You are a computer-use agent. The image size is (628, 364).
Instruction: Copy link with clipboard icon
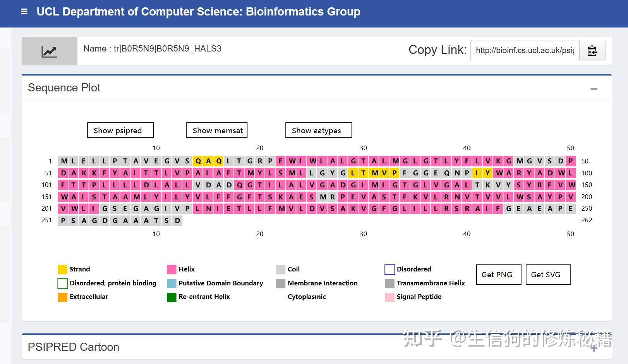pos(592,51)
